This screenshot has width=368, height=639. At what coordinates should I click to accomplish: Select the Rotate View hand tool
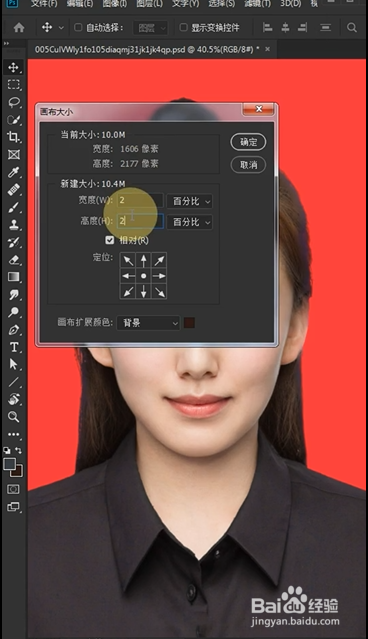[x=13, y=399]
